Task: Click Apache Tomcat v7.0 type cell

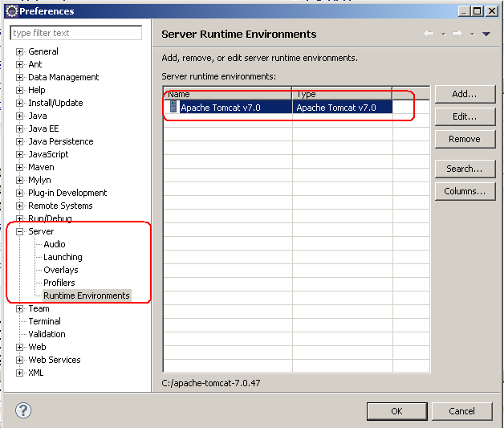Action: point(343,108)
